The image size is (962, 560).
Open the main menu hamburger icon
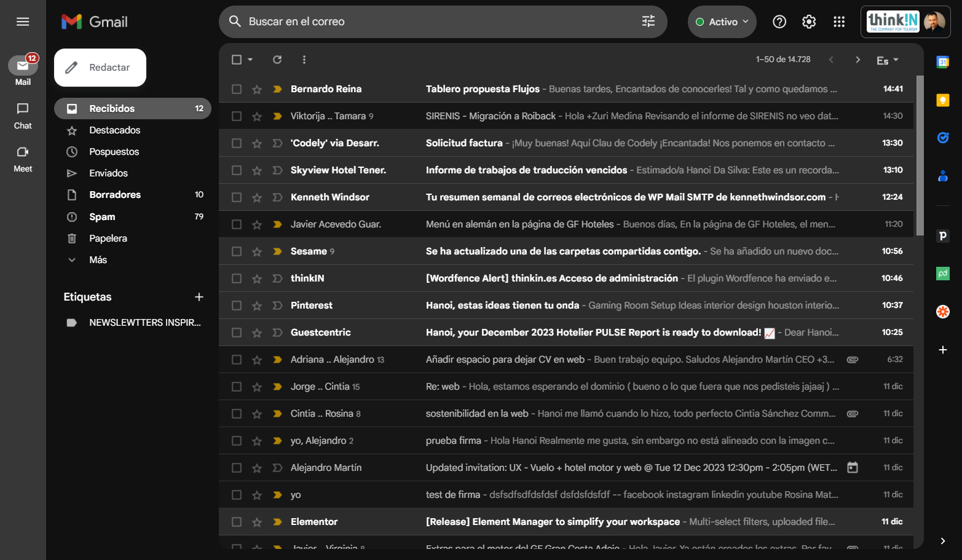pyautogui.click(x=23, y=22)
